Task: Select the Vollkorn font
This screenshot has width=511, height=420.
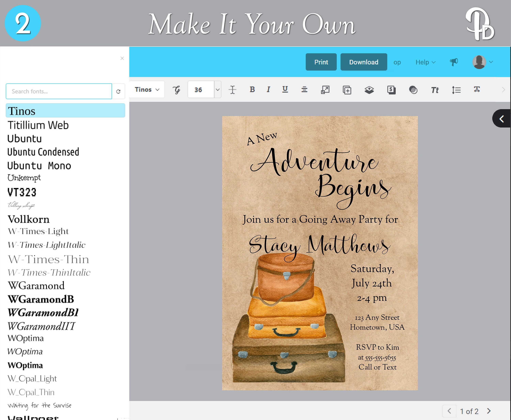Action: 29,219
